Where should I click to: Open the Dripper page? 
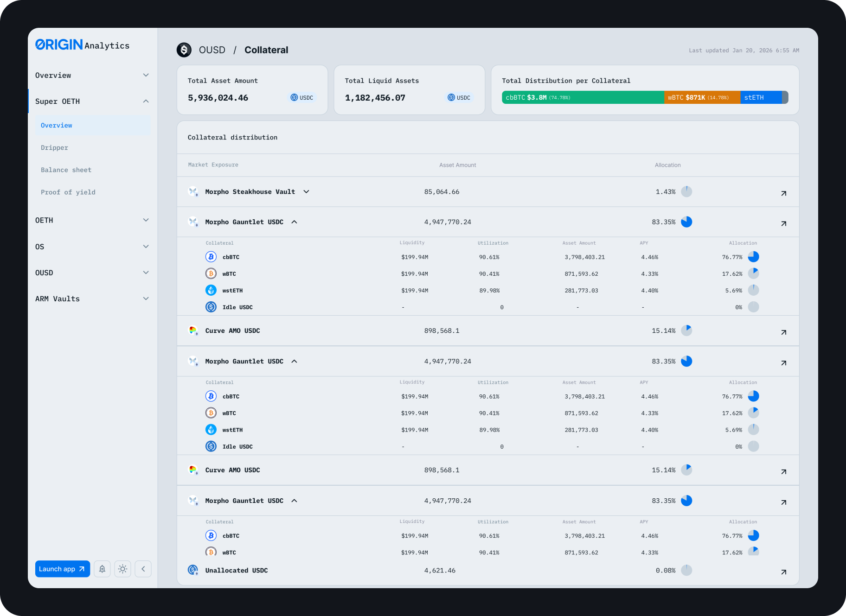[54, 147]
